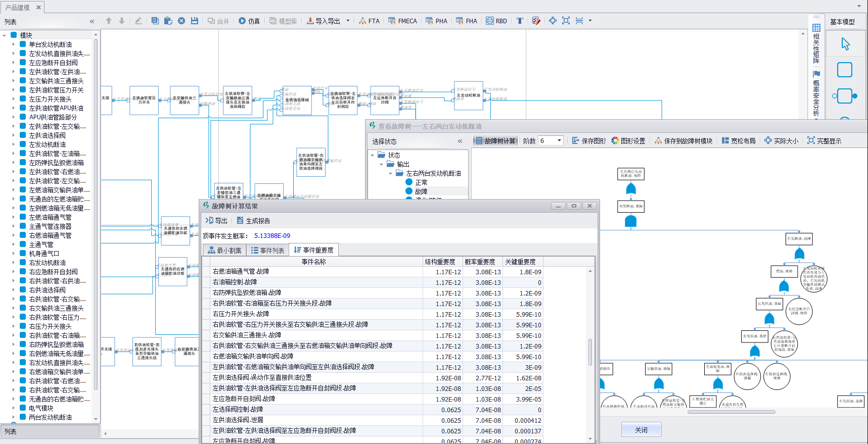Open the 相关性矩阵 vertical side tab
The image size is (868, 444).
tap(816, 44)
